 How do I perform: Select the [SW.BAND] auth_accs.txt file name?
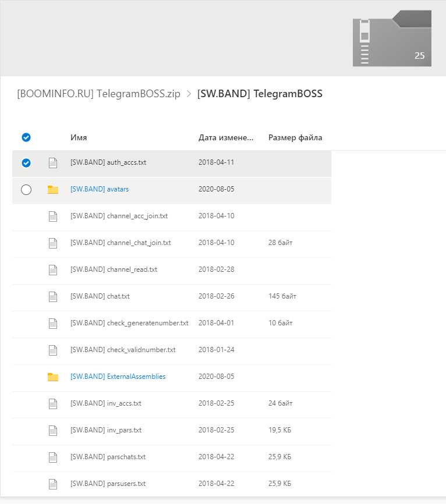click(108, 162)
